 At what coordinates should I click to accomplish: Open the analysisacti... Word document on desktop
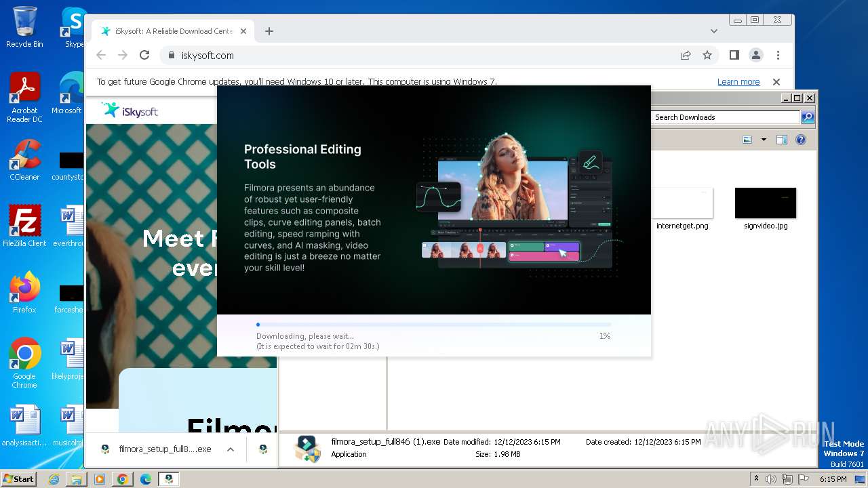[x=24, y=426]
